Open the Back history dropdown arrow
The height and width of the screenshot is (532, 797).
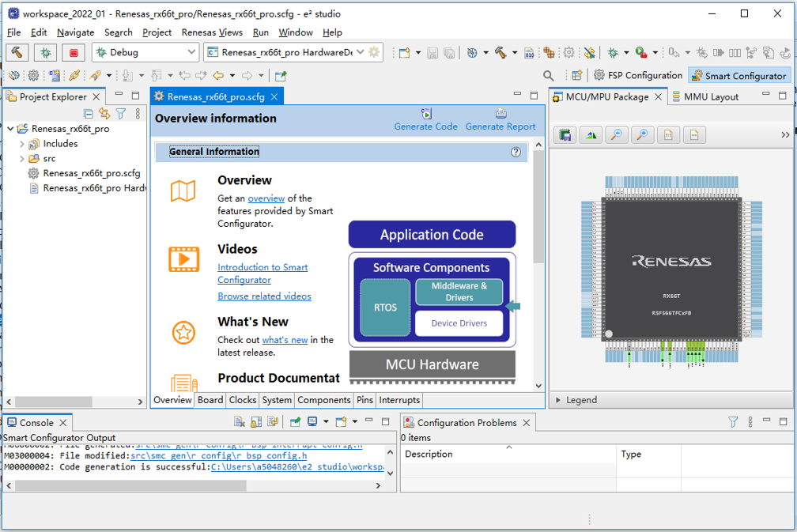(x=232, y=76)
